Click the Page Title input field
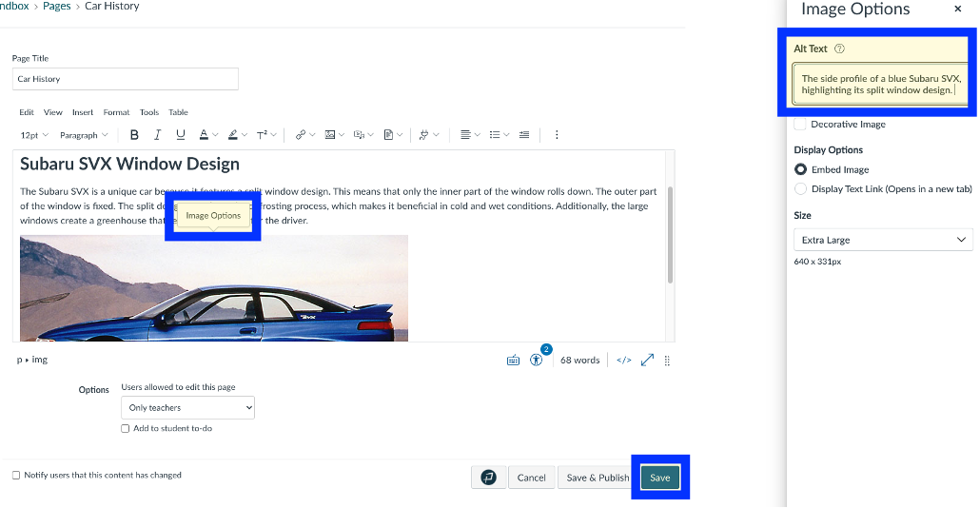980x508 pixels. coord(125,79)
